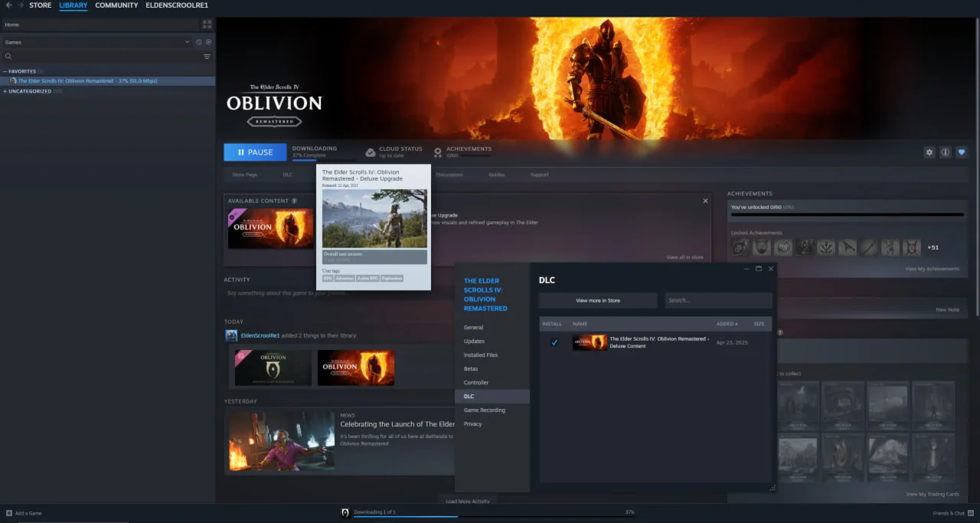The image size is (980, 523).
Task: Toggle the blue Notifications lightbulb icon
Action: coord(962,152)
